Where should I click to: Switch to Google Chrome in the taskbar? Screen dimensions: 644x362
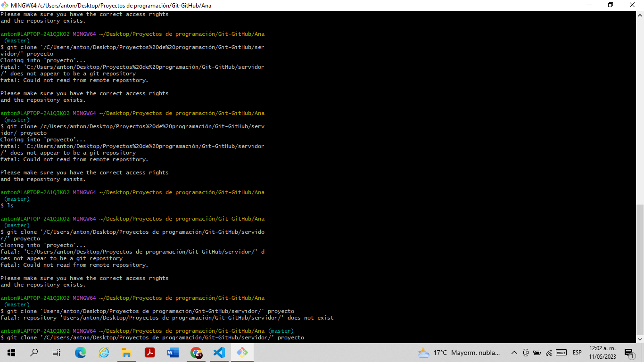pos(196,353)
